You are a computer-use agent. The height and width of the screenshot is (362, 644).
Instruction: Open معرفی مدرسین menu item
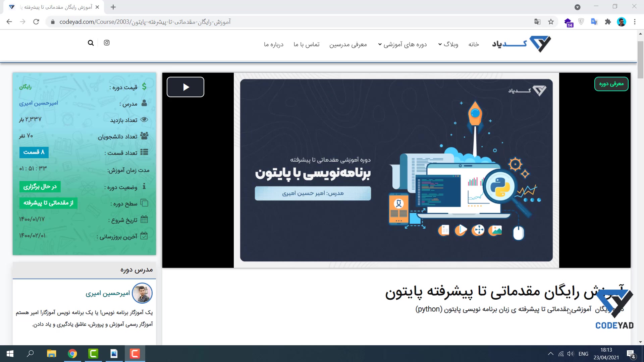click(x=348, y=44)
